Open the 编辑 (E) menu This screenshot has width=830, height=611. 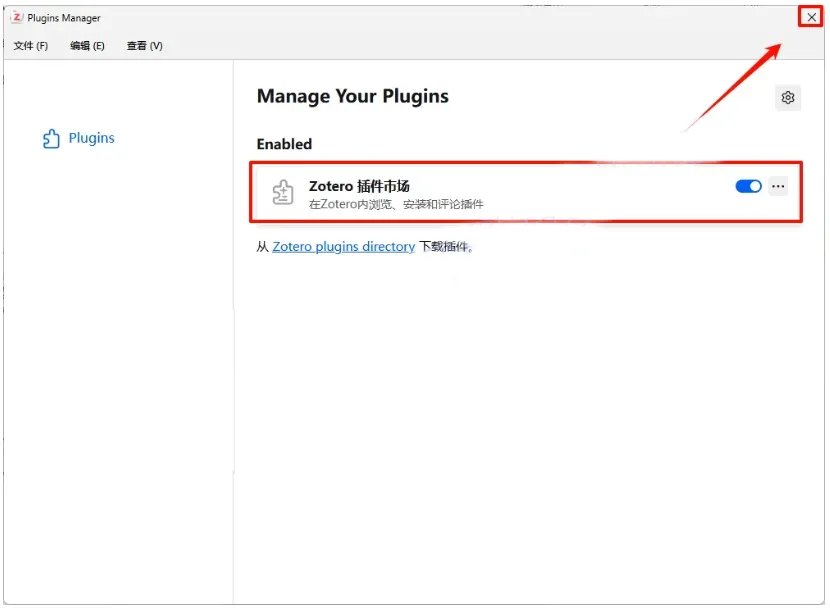[87, 46]
